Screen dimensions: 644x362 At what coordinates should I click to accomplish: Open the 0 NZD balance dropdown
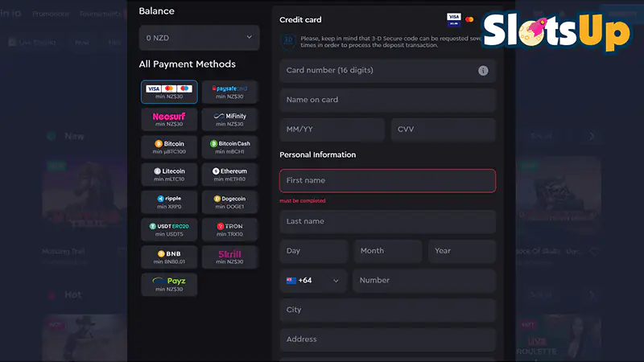click(x=199, y=38)
